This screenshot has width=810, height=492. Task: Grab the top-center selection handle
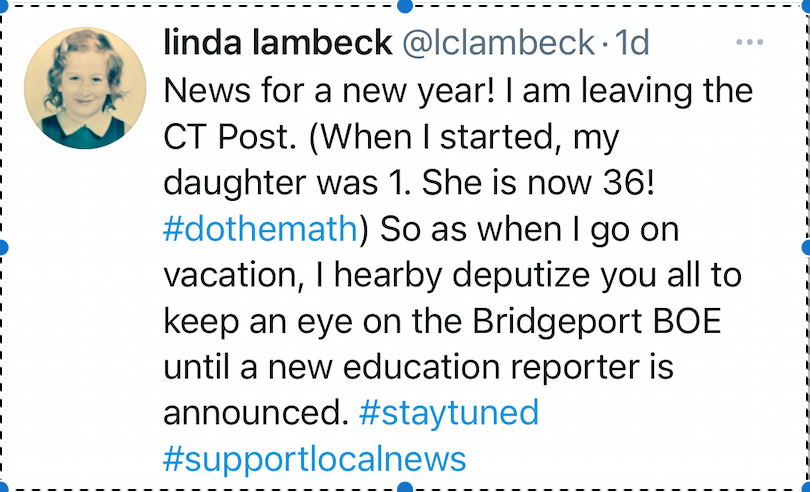pyautogui.click(x=404, y=5)
